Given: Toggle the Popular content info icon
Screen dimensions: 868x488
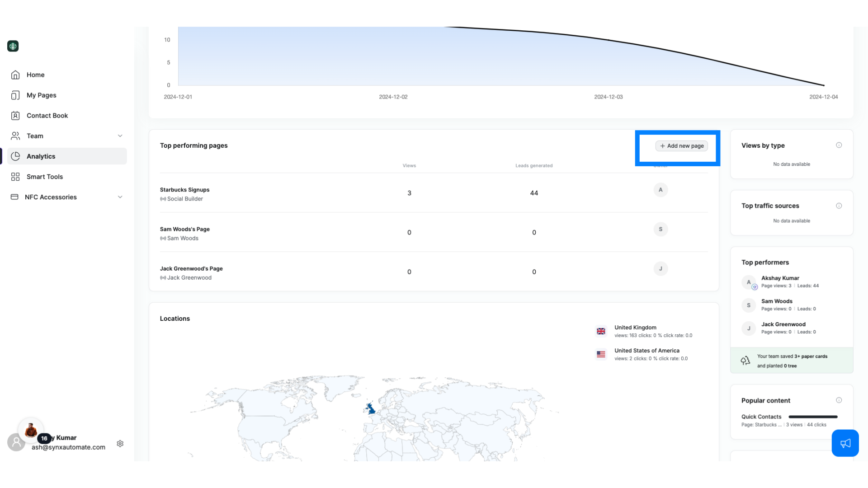Looking at the screenshot, I should pyautogui.click(x=840, y=400).
